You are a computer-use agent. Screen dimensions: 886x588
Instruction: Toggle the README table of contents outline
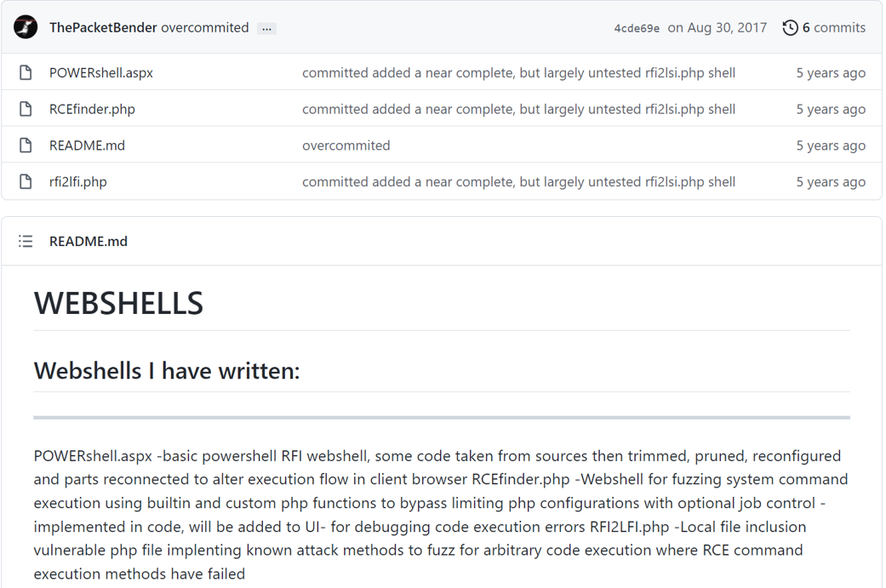tap(26, 241)
